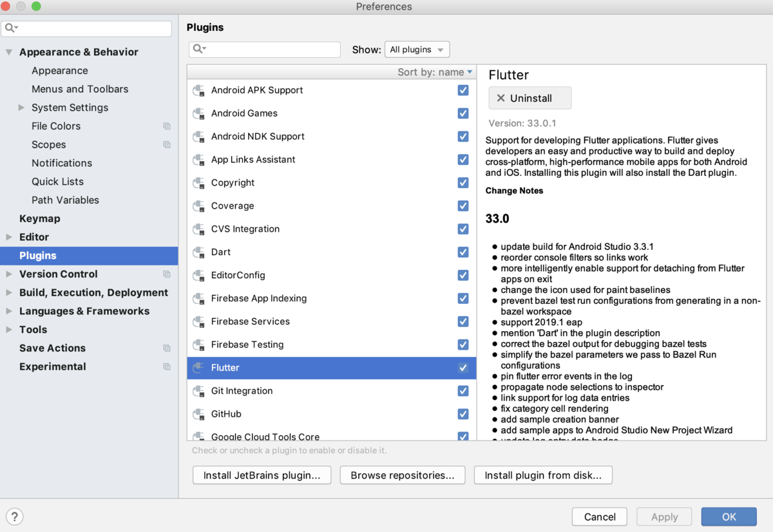Click the Firebase Services plugin icon
The image size is (773, 532).
(198, 323)
